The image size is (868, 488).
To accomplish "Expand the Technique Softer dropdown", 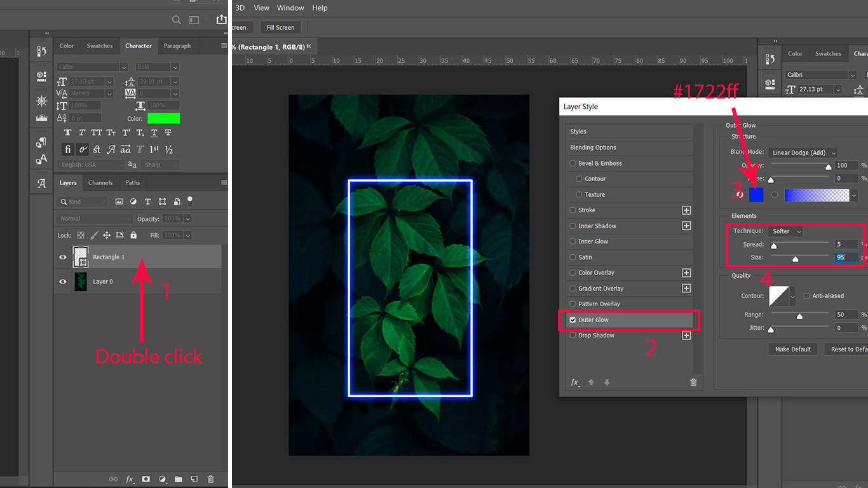I will (787, 231).
